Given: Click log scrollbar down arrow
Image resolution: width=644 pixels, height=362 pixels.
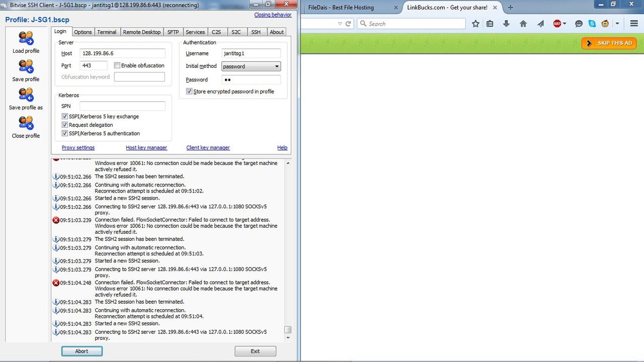Looking at the screenshot, I should click(x=288, y=338).
